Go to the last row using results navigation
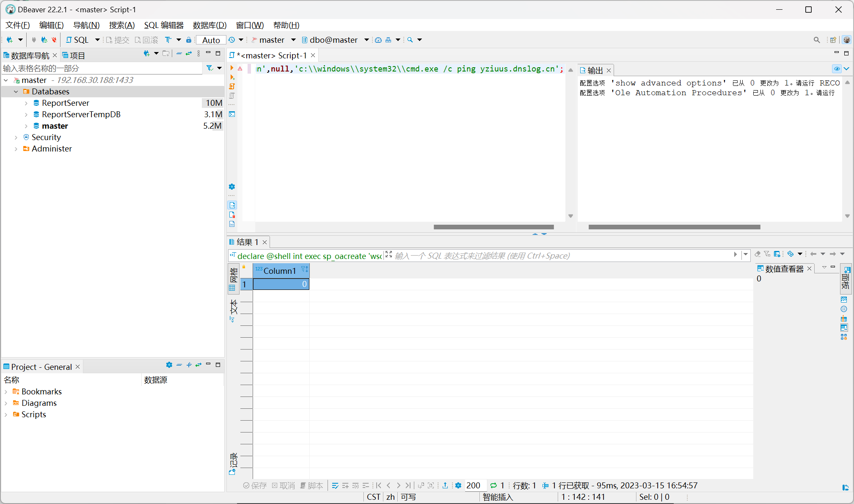 click(x=408, y=485)
